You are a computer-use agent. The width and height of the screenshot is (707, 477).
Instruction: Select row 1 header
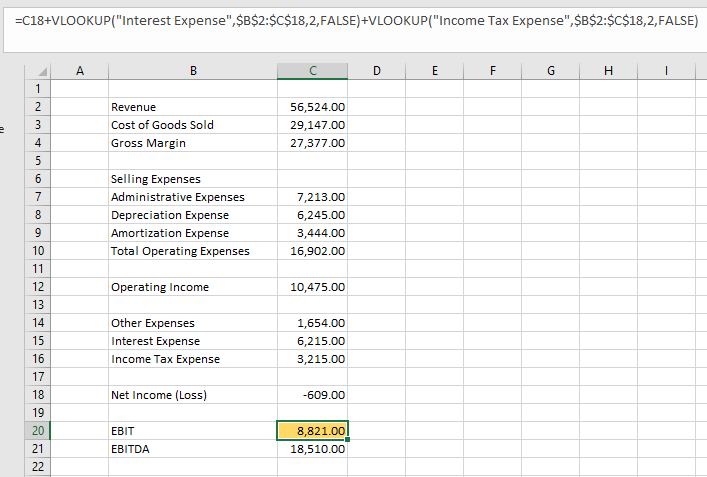click(x=38, y=89)
